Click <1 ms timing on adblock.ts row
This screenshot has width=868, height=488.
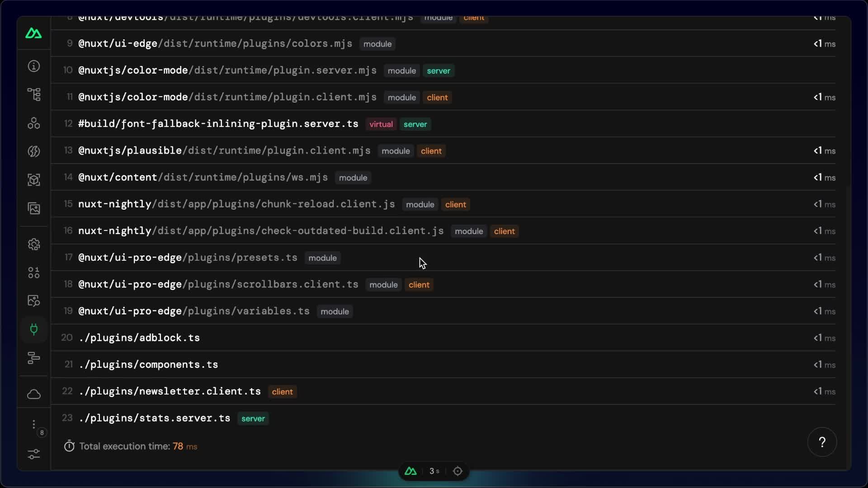pyautogui.click(x=824, y=338)
